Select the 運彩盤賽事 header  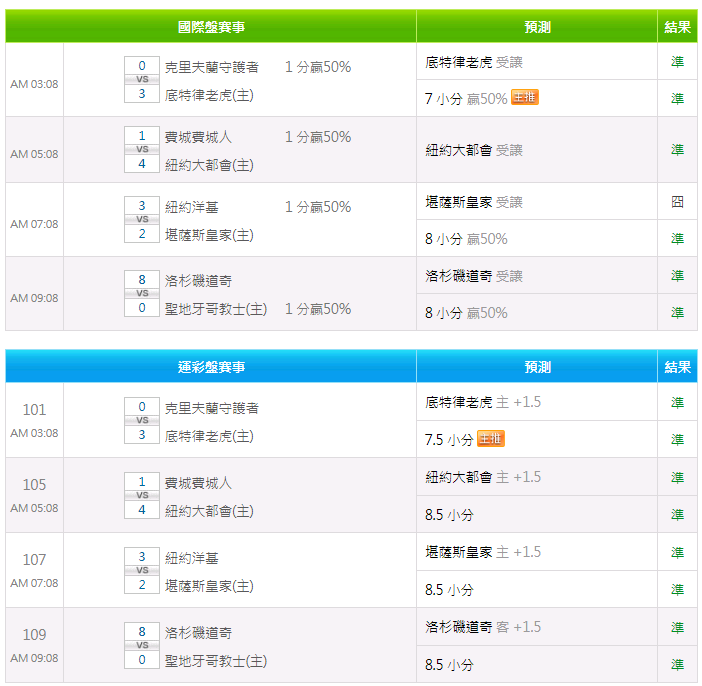coord(211,367)
